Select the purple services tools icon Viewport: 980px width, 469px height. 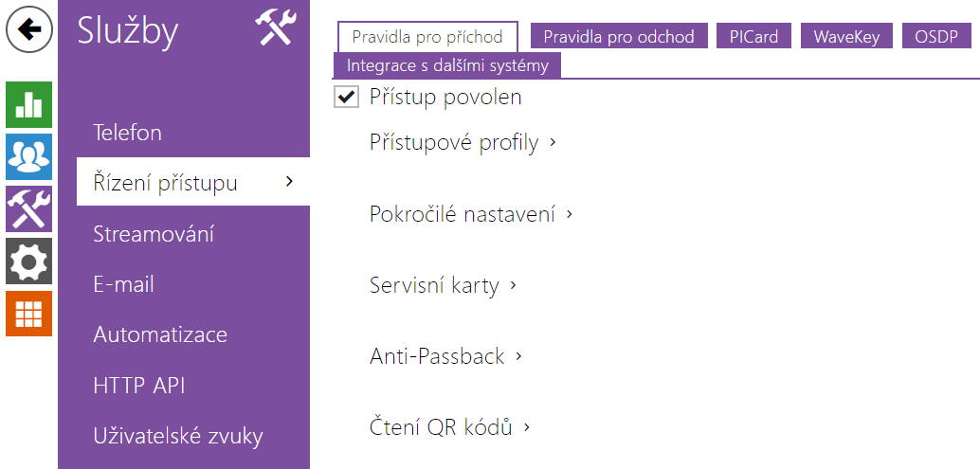[x=29, y=208]
